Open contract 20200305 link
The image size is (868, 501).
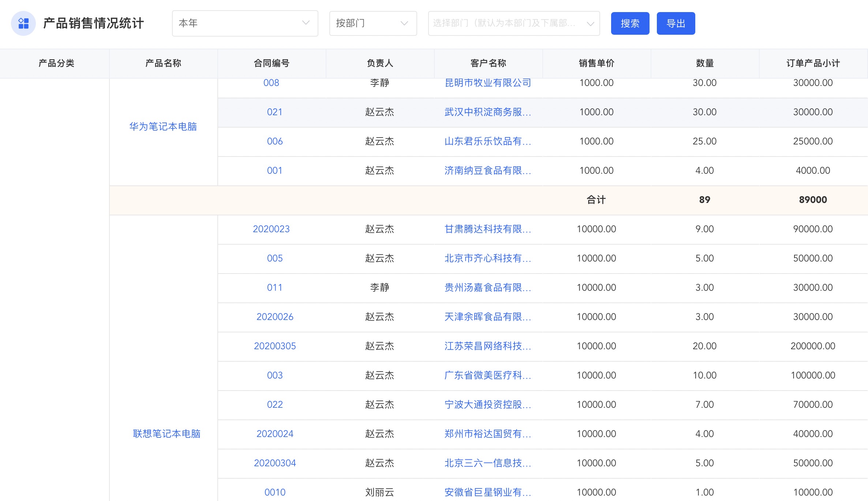275,346
